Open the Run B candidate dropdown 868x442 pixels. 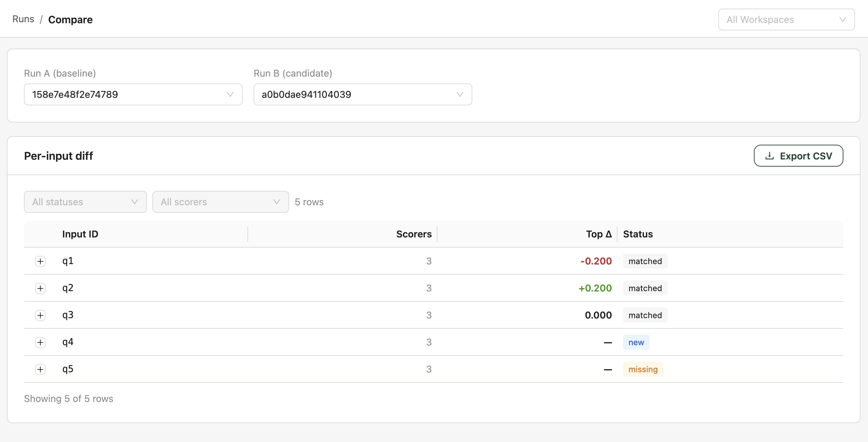(x=363, y=94)
